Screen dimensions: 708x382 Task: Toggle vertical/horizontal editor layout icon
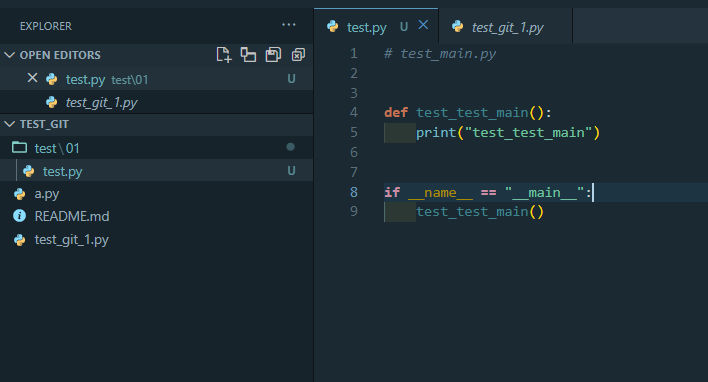pyautogui.click(x=248, y=55)
